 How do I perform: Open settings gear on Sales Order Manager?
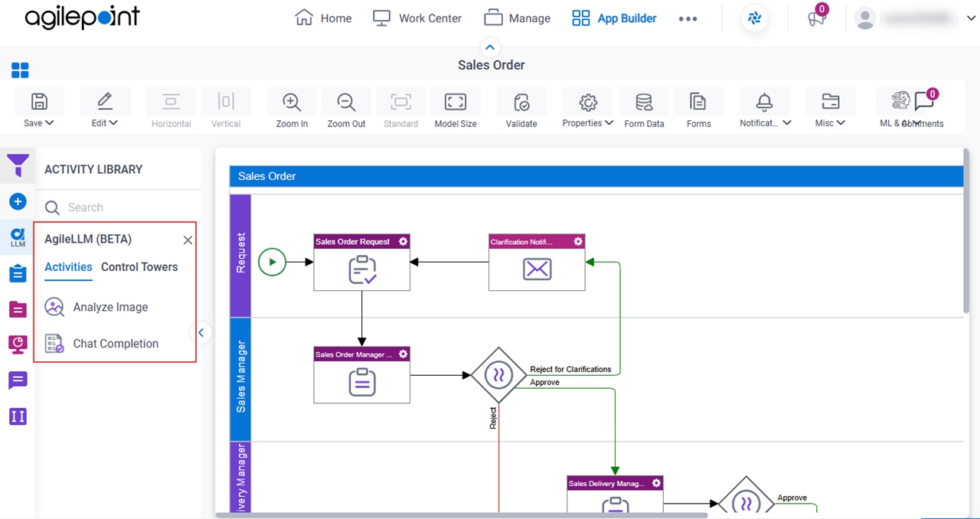(403, 354)
